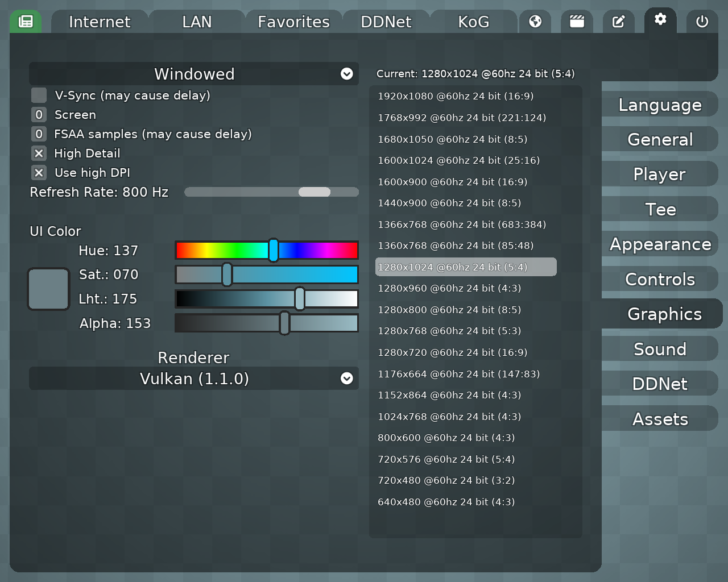Open the Vulkan renderer dropdown

coord(193,379)
